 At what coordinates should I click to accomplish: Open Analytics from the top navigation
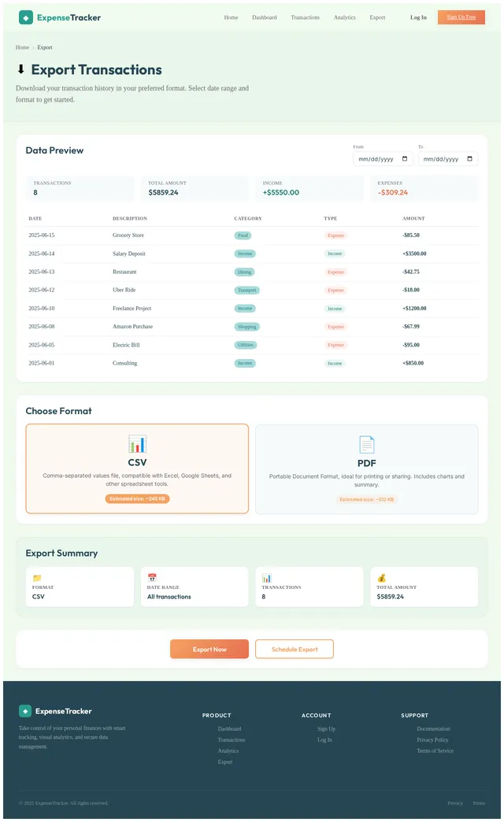tap(345, 17)
